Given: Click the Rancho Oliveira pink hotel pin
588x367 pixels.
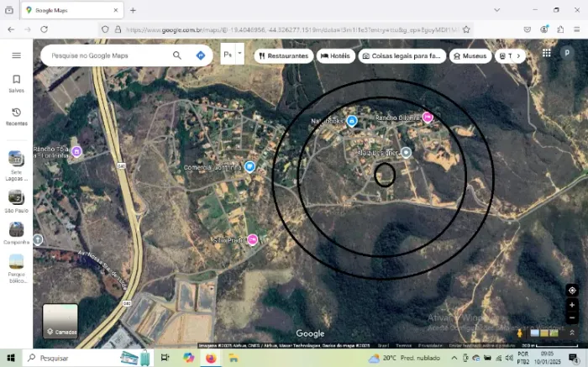Looking at the screenshot, I should click(x=428, y=118).
